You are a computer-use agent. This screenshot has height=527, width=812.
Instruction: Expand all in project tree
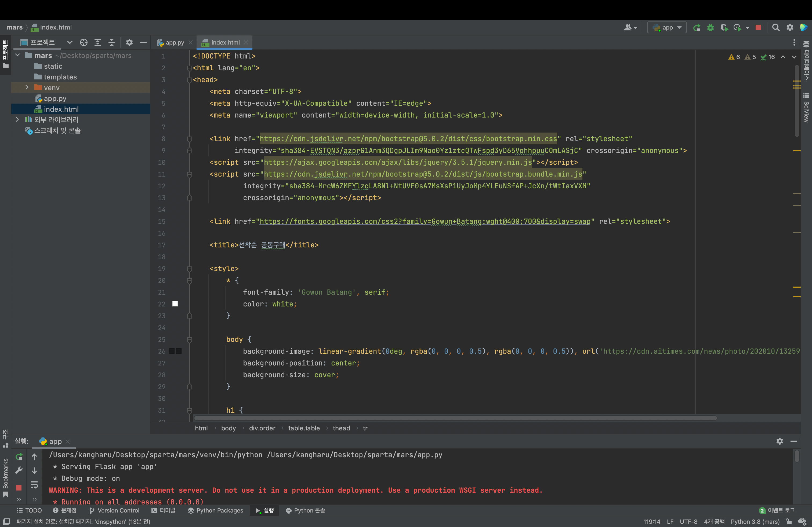click(97, 42)
